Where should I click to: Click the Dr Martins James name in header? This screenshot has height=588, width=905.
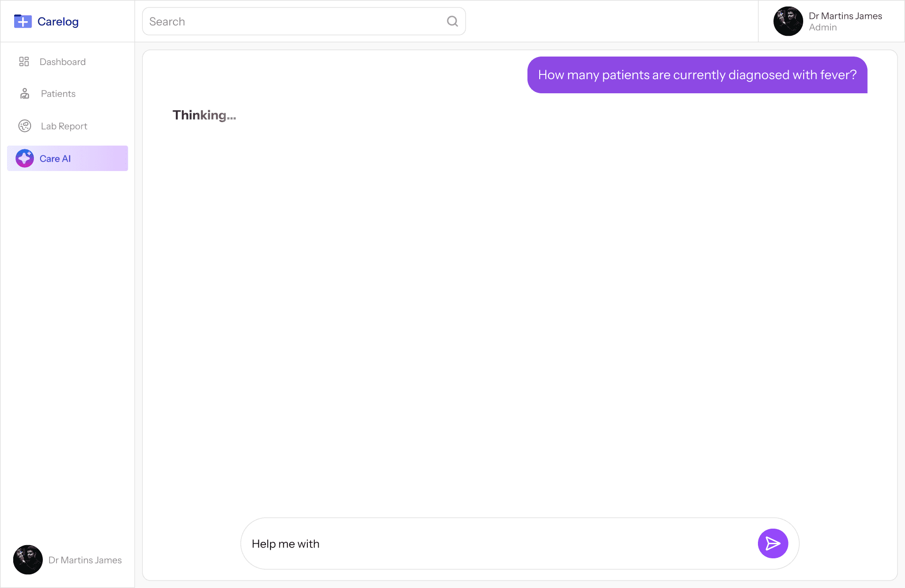[845, 16]
